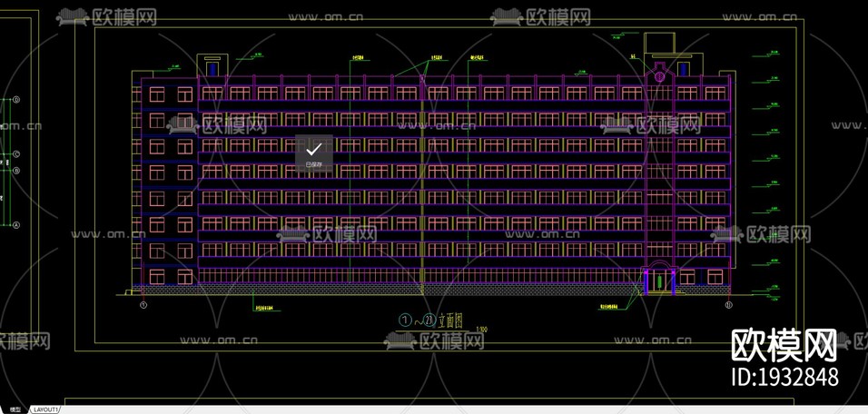Select the 1:100 scale label
868x414 pixels.
pyautogui.click(x=481, y=330)
